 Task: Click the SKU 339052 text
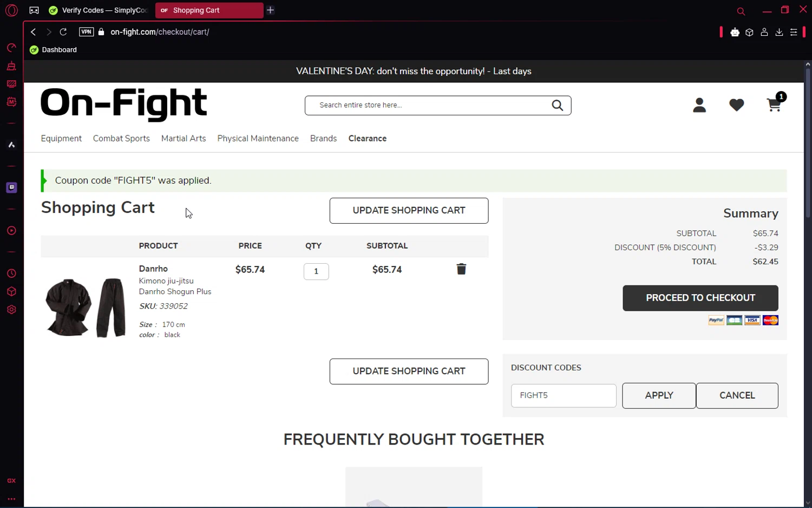point(163,306)
